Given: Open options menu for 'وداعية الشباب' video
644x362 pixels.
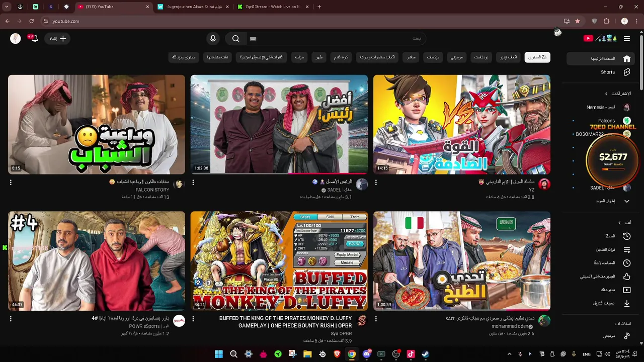Looking at the screenshot, I should tap(11, 183).
